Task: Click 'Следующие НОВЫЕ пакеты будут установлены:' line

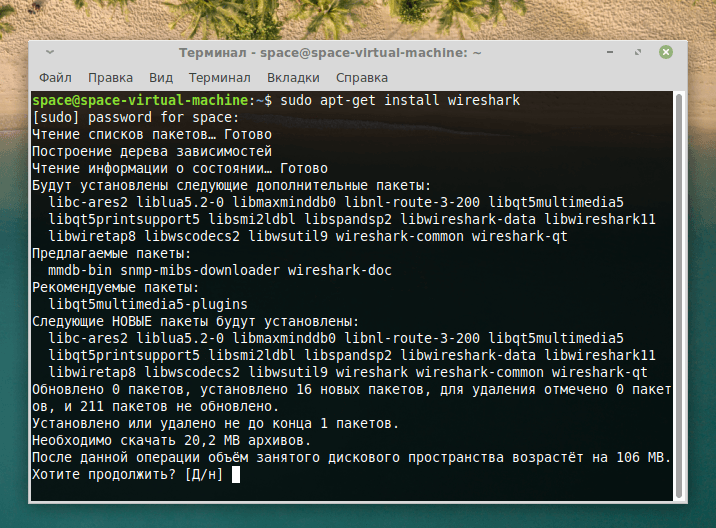Action: point(195,321)
